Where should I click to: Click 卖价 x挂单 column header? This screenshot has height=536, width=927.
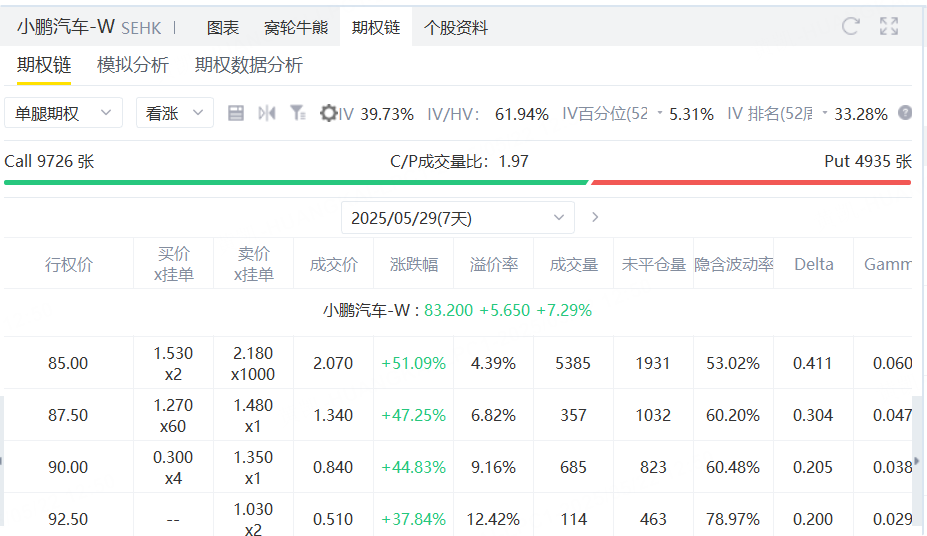[x=254, y=264]
